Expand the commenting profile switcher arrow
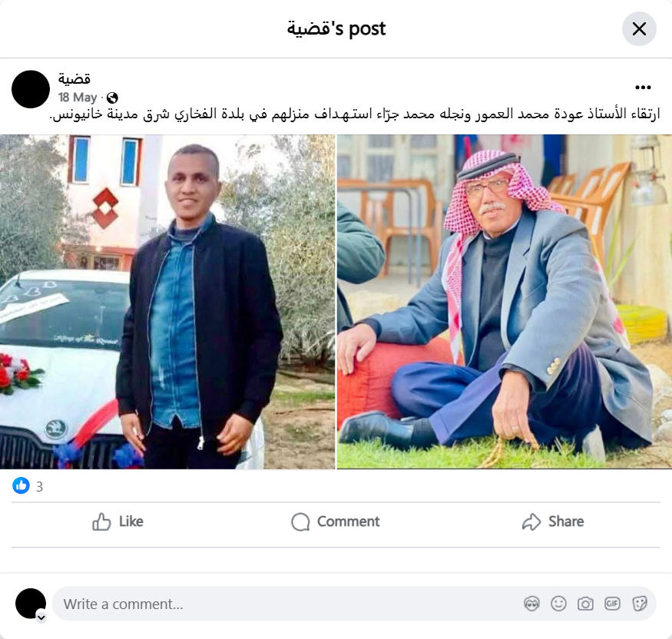The width and height of the screenshot is (672, 639). [41, 617]
